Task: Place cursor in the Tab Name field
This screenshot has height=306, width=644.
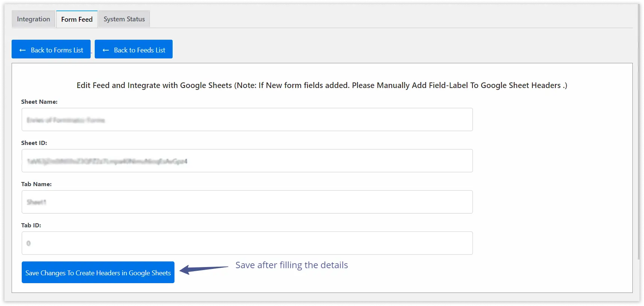Action: [247, 202]
